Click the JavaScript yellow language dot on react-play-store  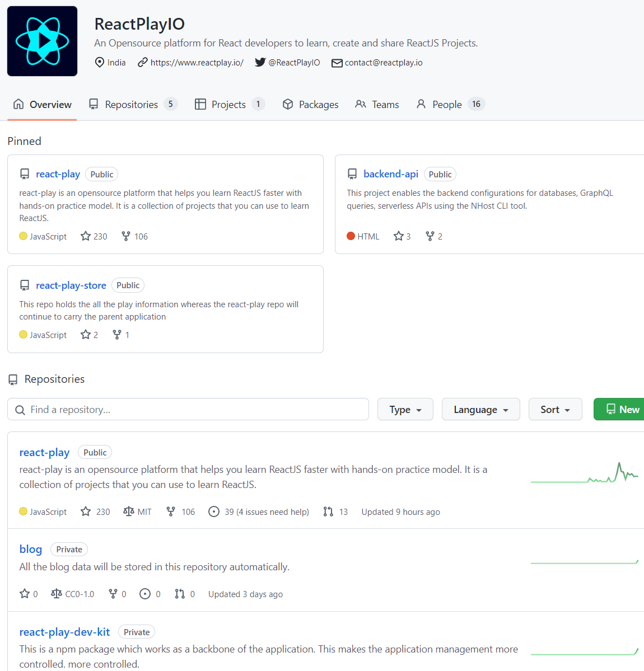tap(23, 334)
